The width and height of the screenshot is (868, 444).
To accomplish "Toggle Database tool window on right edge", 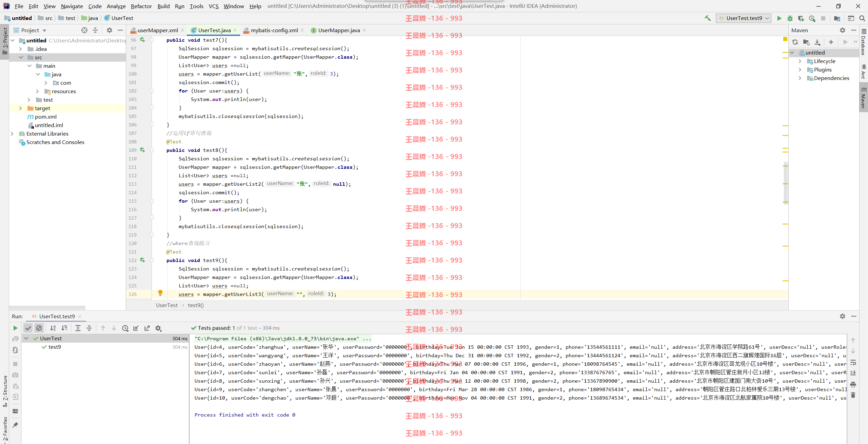I will (x=864, y=42).
